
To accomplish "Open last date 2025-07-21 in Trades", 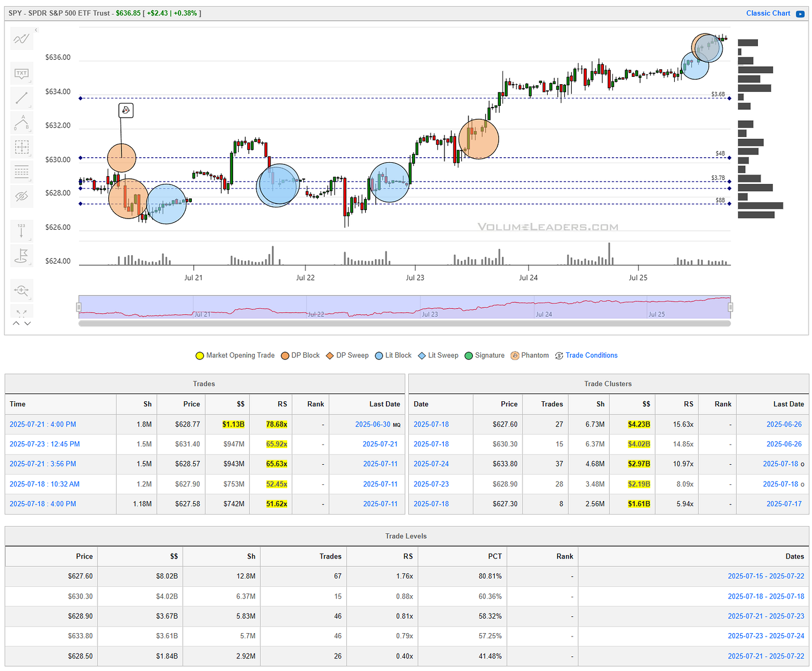I will tap(380, 444).
